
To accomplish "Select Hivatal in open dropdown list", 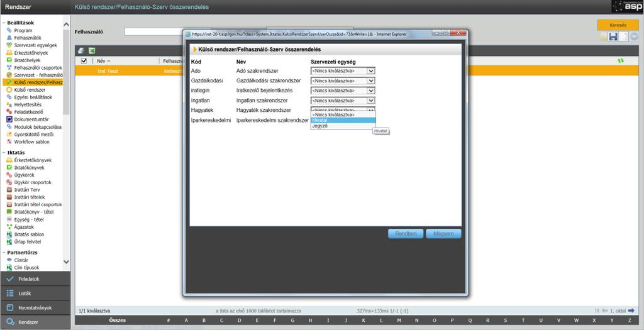I will click(x=343, y=120).
